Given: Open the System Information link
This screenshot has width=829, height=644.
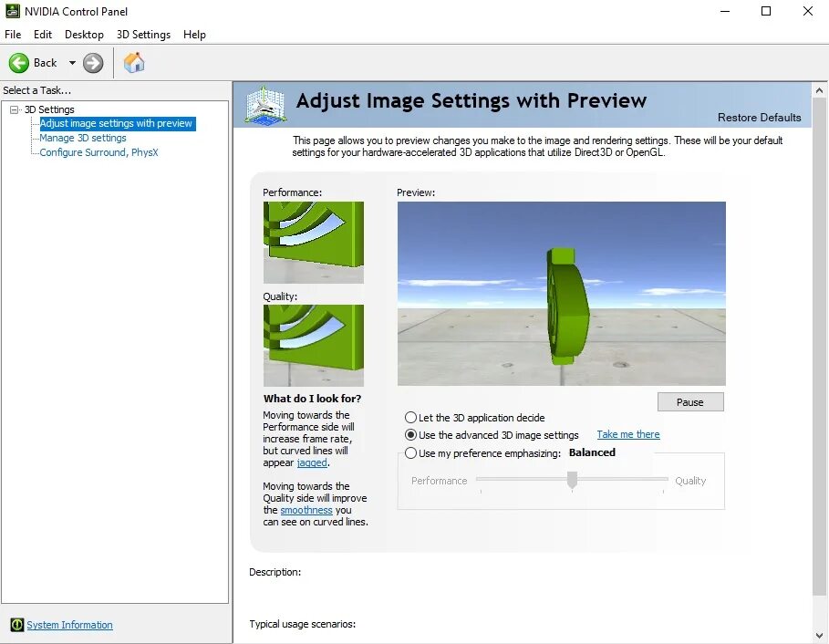Looking at the screenshot, I should 70,625.
